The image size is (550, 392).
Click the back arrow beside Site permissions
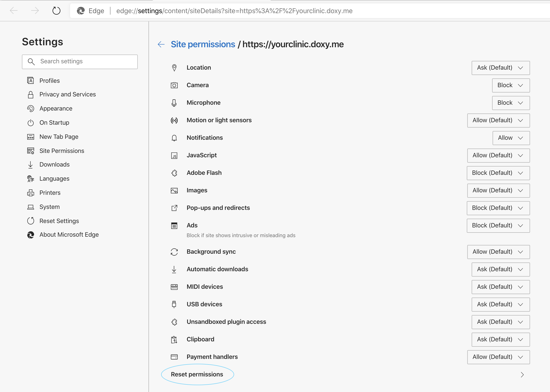click(161, 44)
